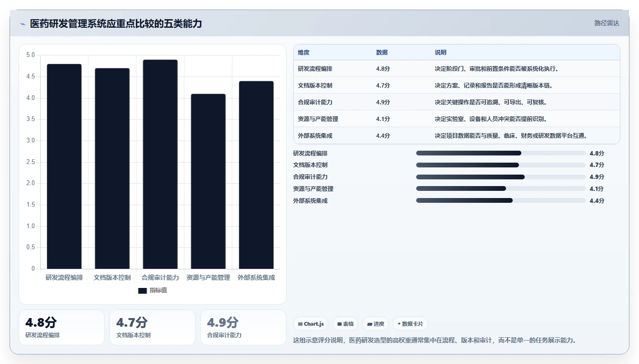Click the 数据 column header

pyautogui.click(x=382, y=53)
